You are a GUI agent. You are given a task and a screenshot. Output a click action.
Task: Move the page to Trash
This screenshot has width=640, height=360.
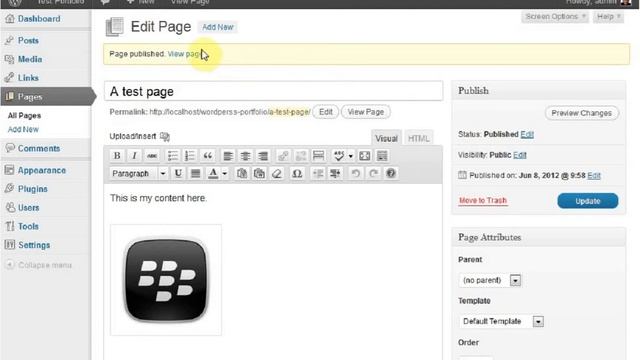(x=483, y=200)
